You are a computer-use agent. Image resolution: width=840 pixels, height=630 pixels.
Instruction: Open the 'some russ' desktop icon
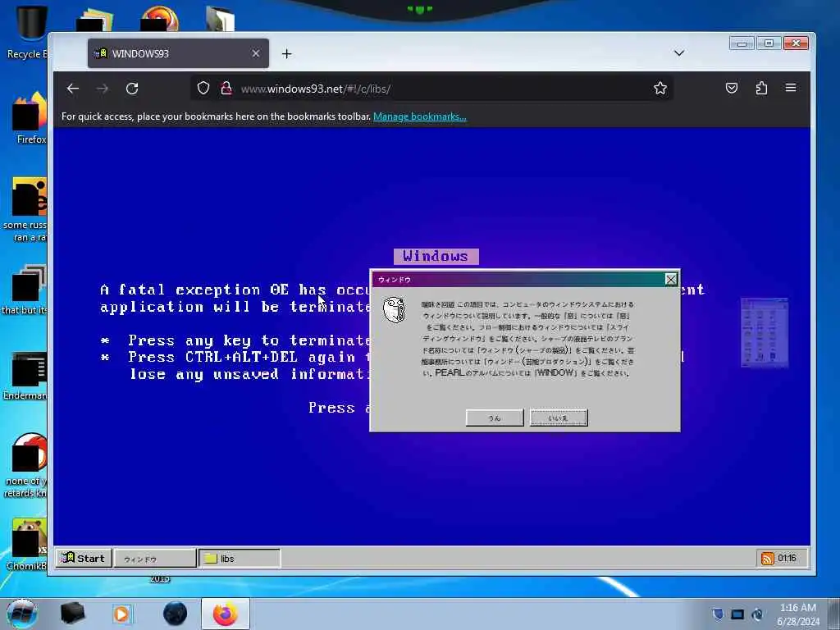tap(25, 210)
